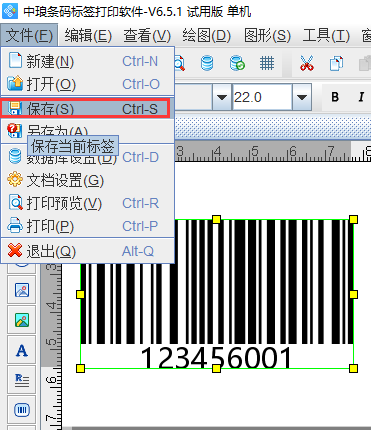Toggle bold formatting B button
The height and width of the screenshot is (430, 371).
pos(335,97)
